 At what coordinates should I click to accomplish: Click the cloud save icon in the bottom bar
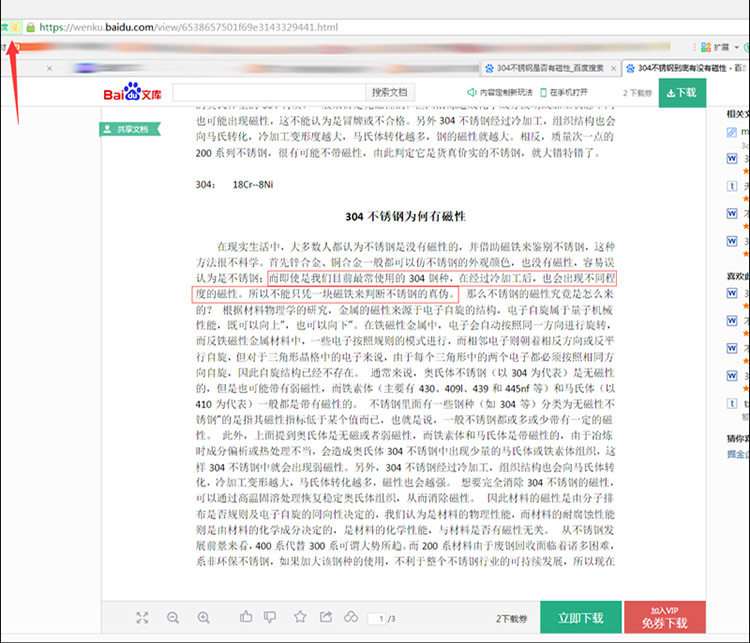351,617
